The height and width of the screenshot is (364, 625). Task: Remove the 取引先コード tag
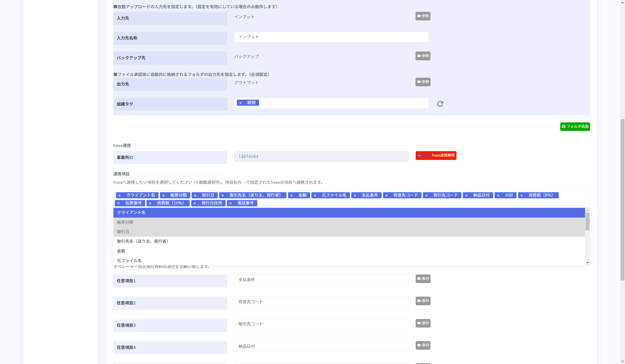pos(427,195)
